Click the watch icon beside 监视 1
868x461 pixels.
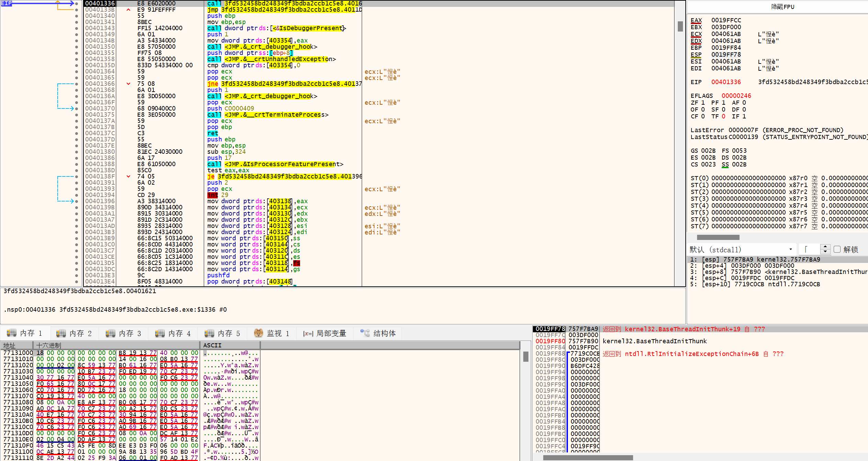(x=259, y=333)
